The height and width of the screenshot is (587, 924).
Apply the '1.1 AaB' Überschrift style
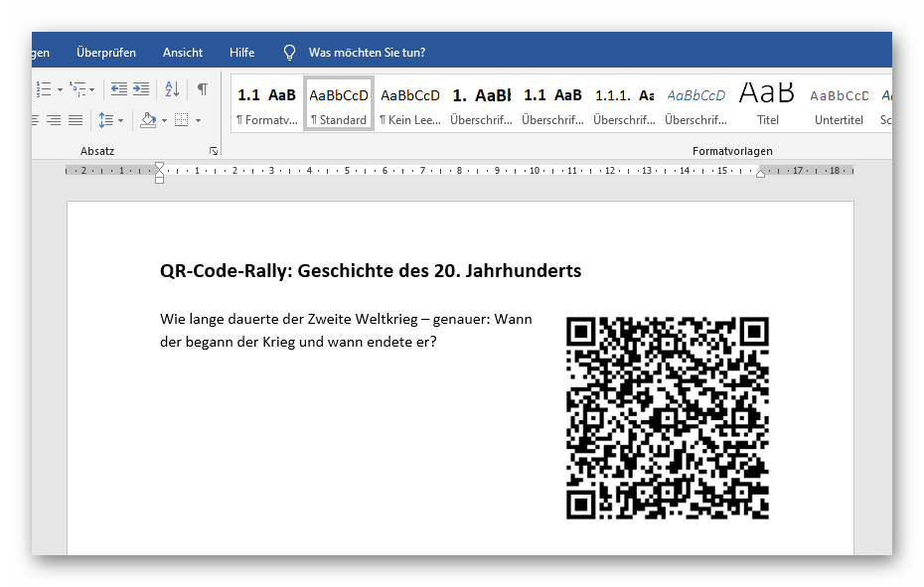tap(552, 104)
